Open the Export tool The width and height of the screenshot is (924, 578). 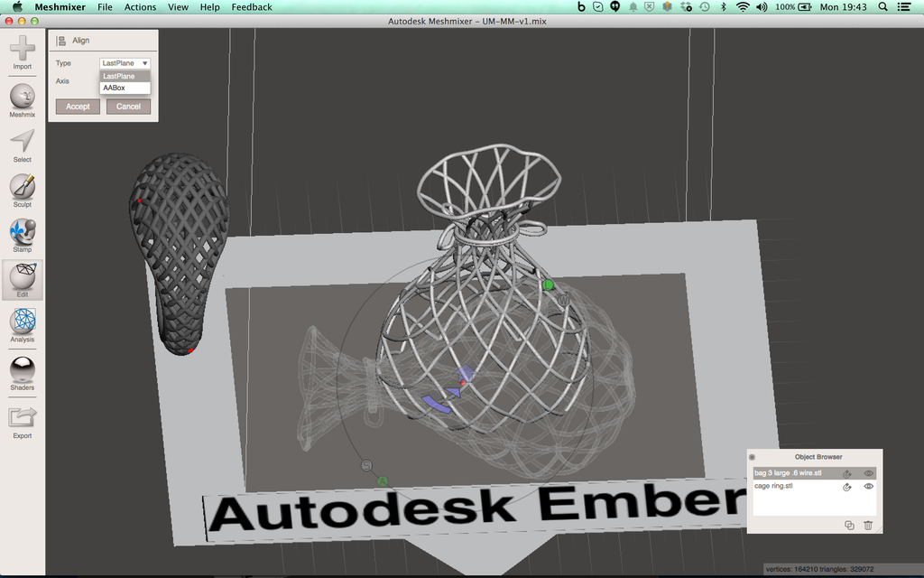point(23,422)
